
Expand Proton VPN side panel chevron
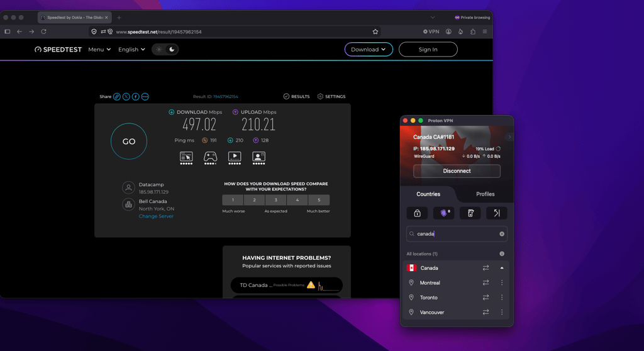509,137
